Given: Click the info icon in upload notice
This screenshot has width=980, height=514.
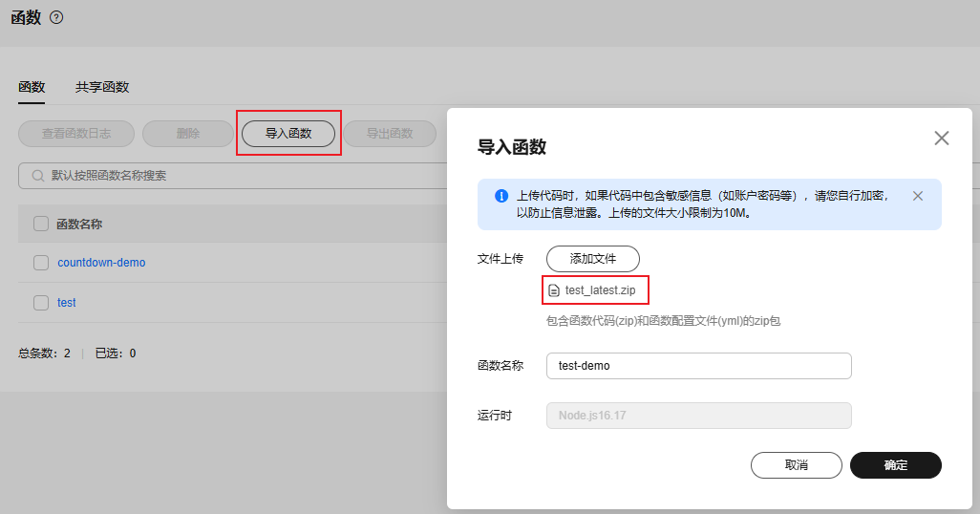Looking at the screenshot, I should tap(501, 196).
